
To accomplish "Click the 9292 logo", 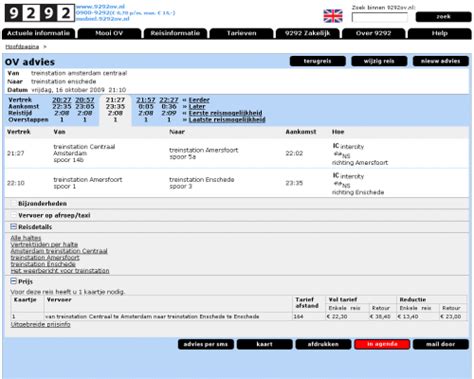I will [x=39, y=13].
